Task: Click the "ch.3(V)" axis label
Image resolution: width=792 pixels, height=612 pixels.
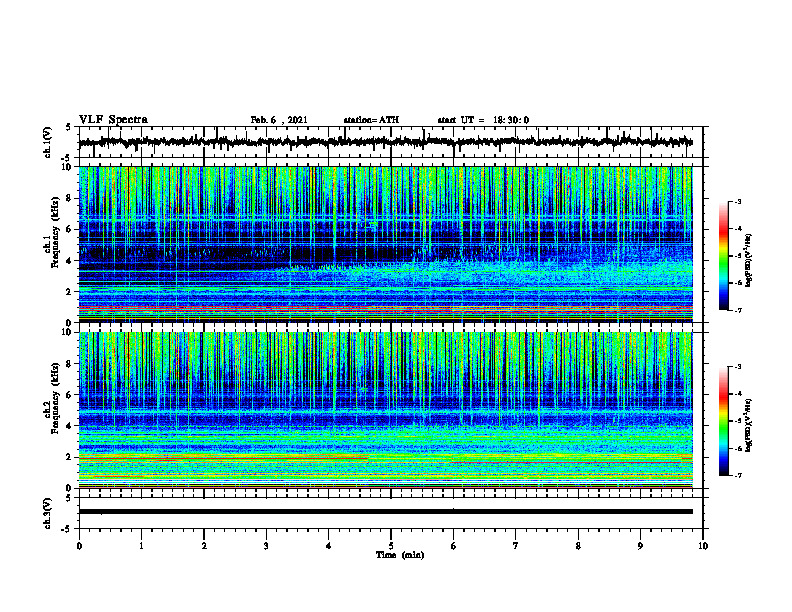Action: click(x=48, y=513)
